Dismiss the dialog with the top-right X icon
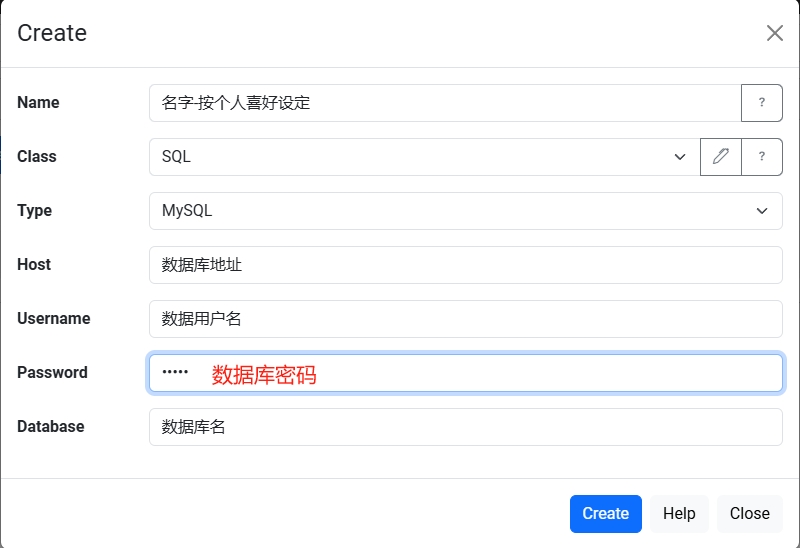 pyautogui.click(x=774, y=33)
